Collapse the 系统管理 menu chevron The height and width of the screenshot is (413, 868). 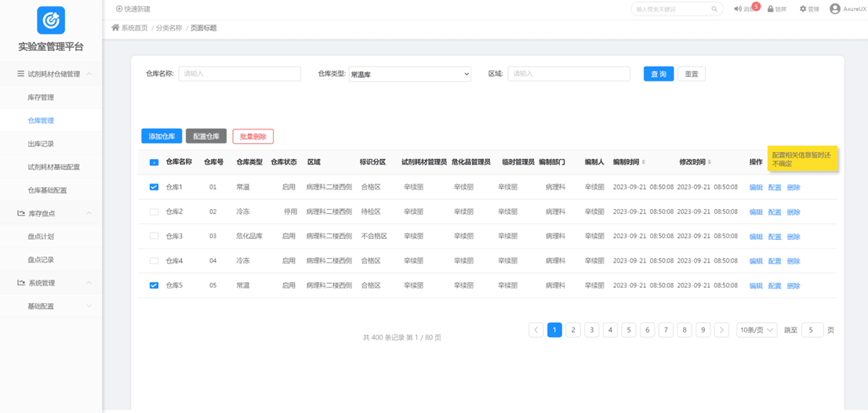pyautogui.click(x=89, y=282)
